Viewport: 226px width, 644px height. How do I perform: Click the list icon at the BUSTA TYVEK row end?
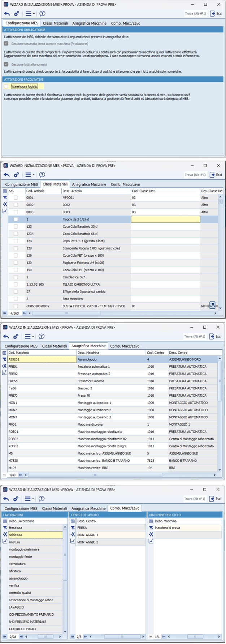(x=212, y=305)
